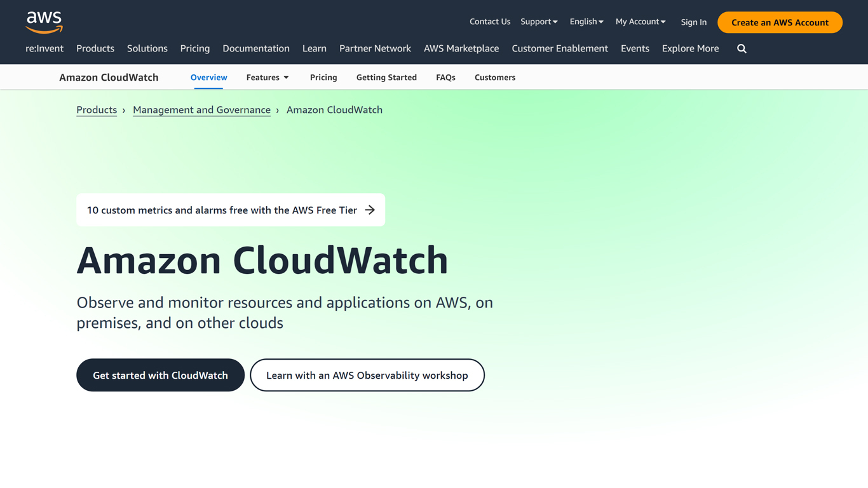
Task: Switch to the Overview tab
Action: 208,78
